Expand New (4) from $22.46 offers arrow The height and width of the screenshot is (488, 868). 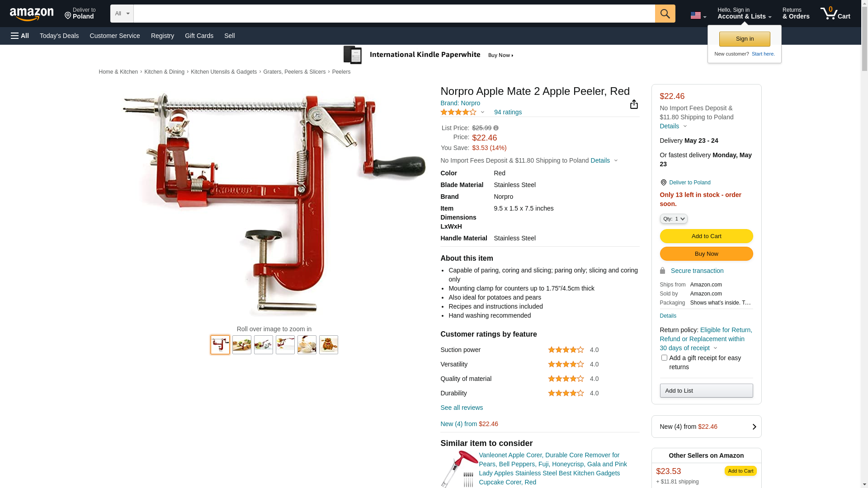[x=754, y=427]
